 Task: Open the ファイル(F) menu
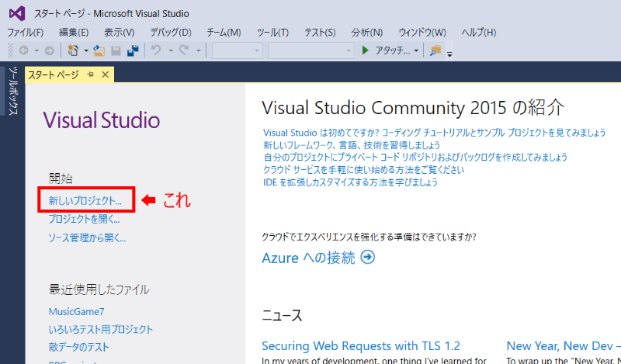click(x=26, y=33)
